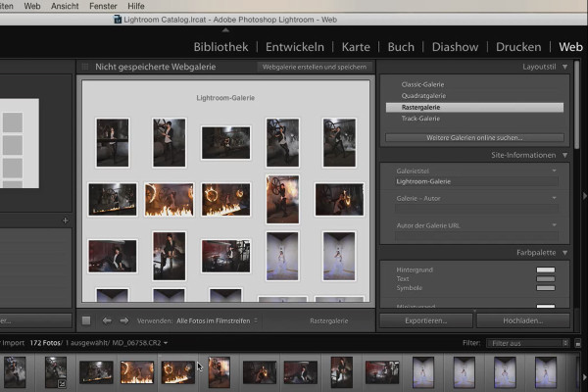Select Rastergalerie layout style
Screen dimensions: 588x392
pyautogui.click(x=474, y=107)
